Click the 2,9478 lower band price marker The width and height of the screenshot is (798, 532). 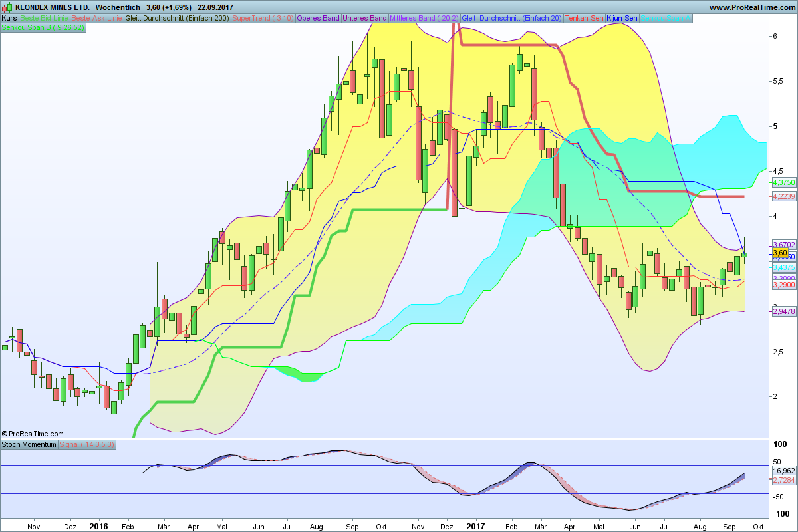(783, 311)
